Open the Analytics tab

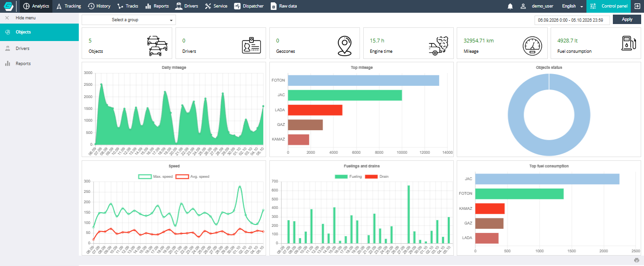[36, 6]
